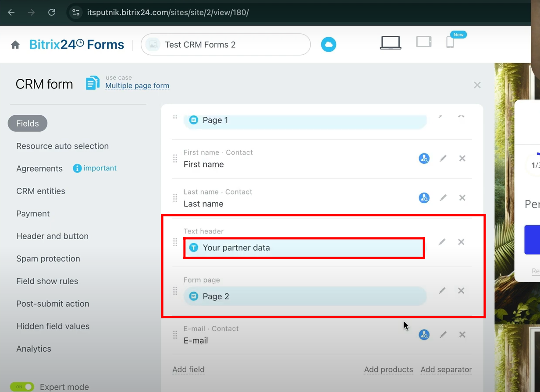
Task: Click Add field link
Action: (x=188, y=370)
